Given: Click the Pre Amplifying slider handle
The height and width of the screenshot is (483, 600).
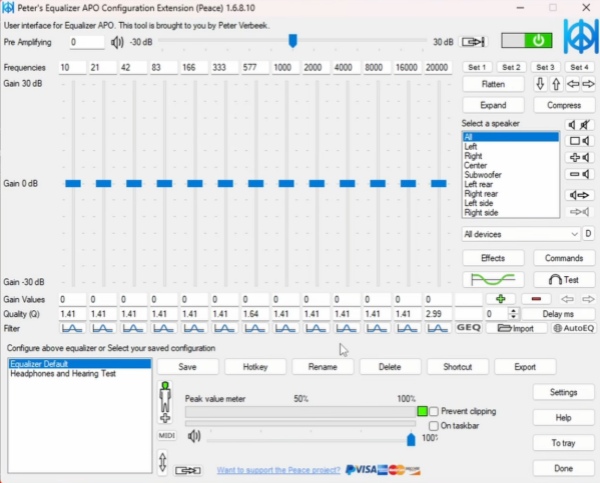Looking at the screenshot, I should pos(293,41).
